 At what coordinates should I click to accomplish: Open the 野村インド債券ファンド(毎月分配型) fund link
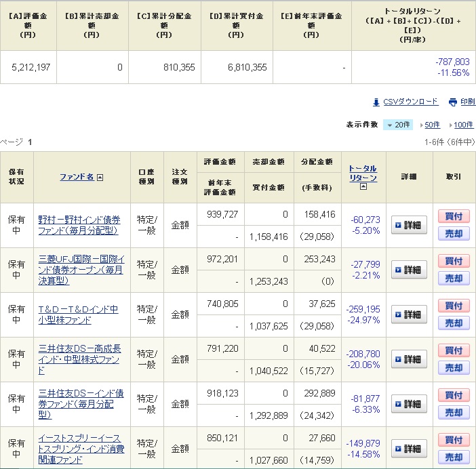tap(79, 225)
